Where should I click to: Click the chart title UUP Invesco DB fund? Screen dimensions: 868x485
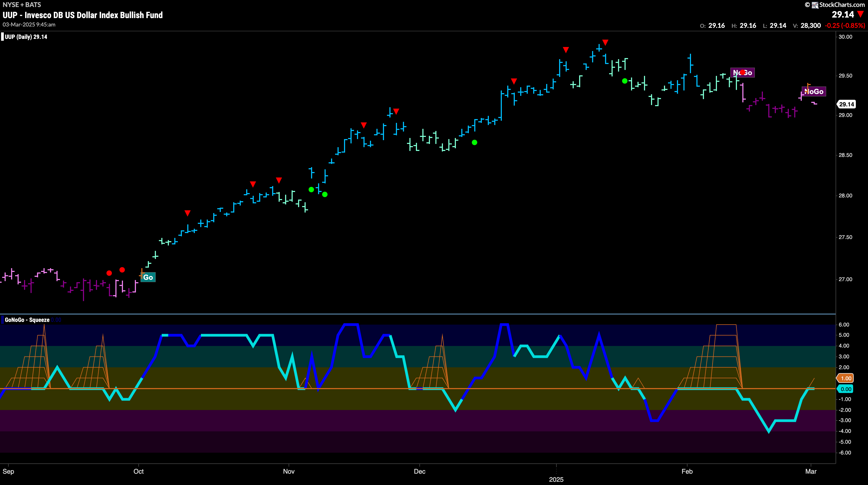82,15
